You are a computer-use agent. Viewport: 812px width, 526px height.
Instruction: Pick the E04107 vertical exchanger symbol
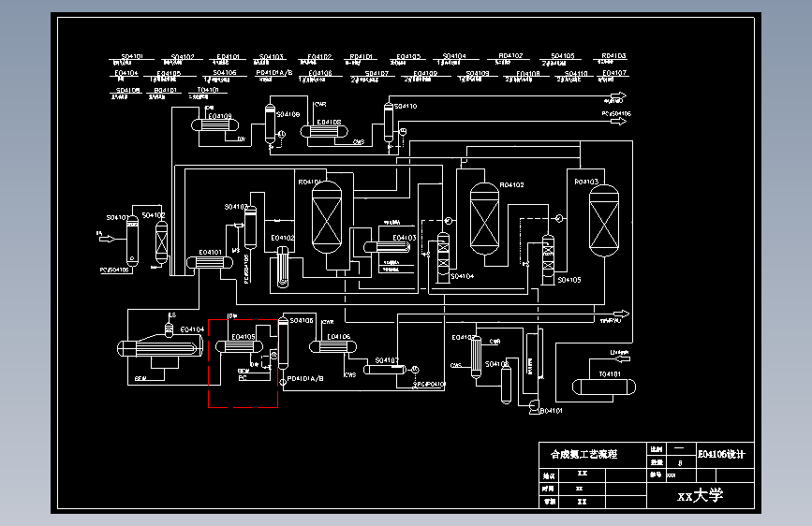coord(476,358)
